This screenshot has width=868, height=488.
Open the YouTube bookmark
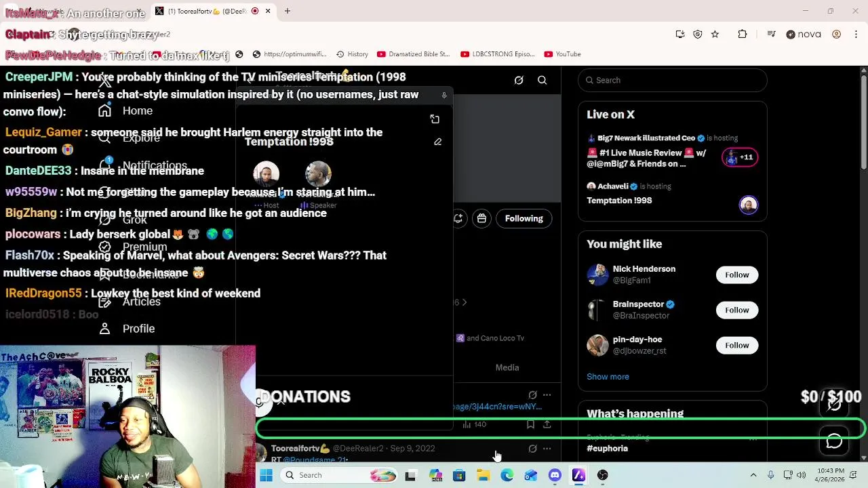pos(562,54)
